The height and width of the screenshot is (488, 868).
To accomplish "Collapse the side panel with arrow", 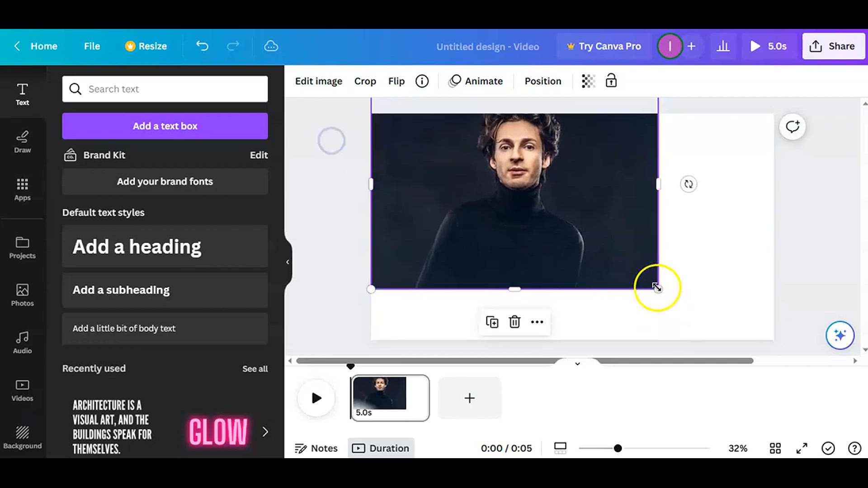I will [x=288, y=262].
